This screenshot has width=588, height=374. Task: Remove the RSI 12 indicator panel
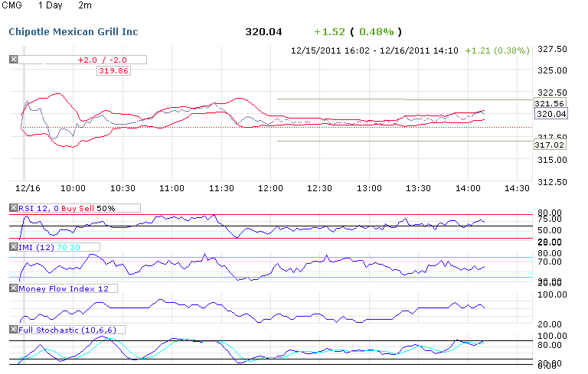14,207
